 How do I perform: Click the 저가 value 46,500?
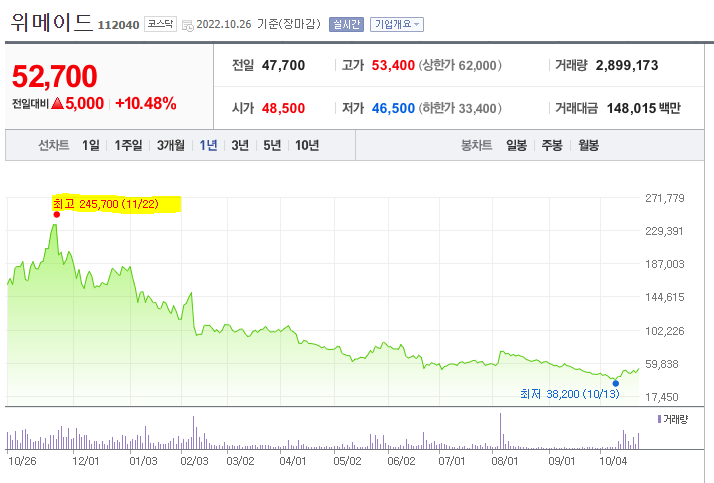393,108
